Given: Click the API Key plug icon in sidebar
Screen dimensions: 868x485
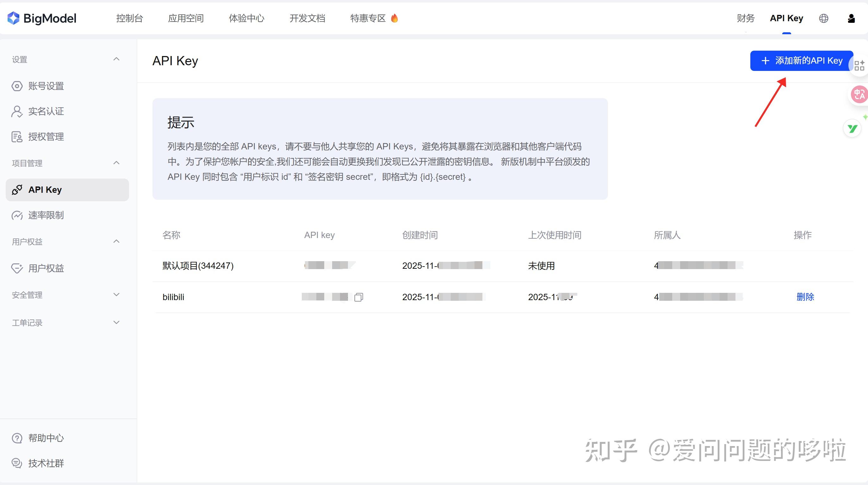Looking at the screenshot, I should pyautogui.click(x=17, y=190).
